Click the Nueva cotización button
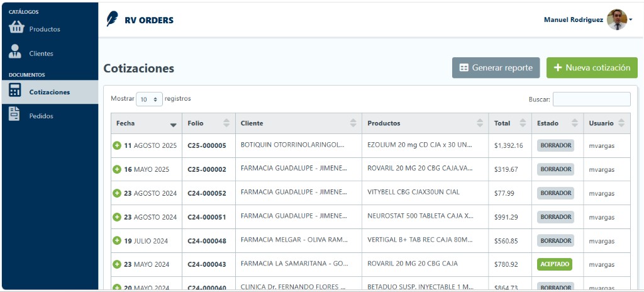This screenshot has width=644, height=292. click(592, 68)
